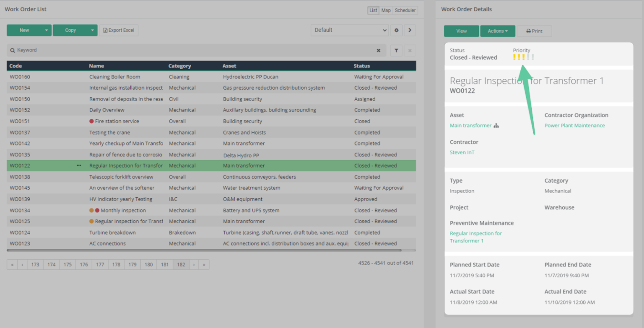Clear the keyword search using the X icon
Screen dimensions: 644x328
tap(379, 50)
